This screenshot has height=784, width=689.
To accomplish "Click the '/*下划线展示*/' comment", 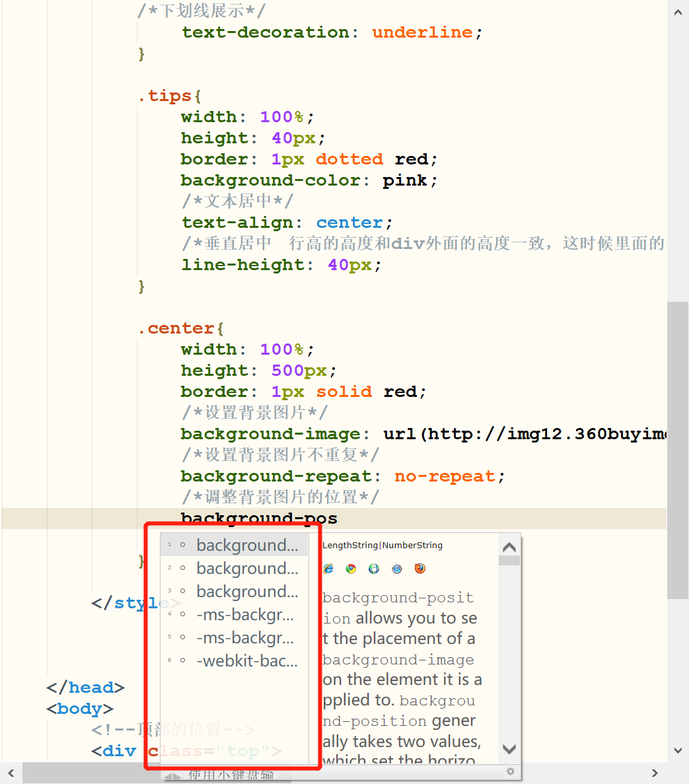I will point(201,11).
